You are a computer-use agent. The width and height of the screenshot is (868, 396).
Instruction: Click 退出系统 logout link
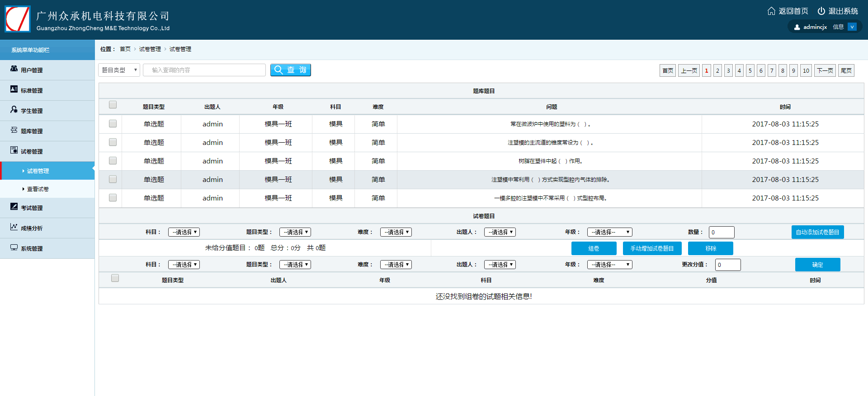(843, 11)
